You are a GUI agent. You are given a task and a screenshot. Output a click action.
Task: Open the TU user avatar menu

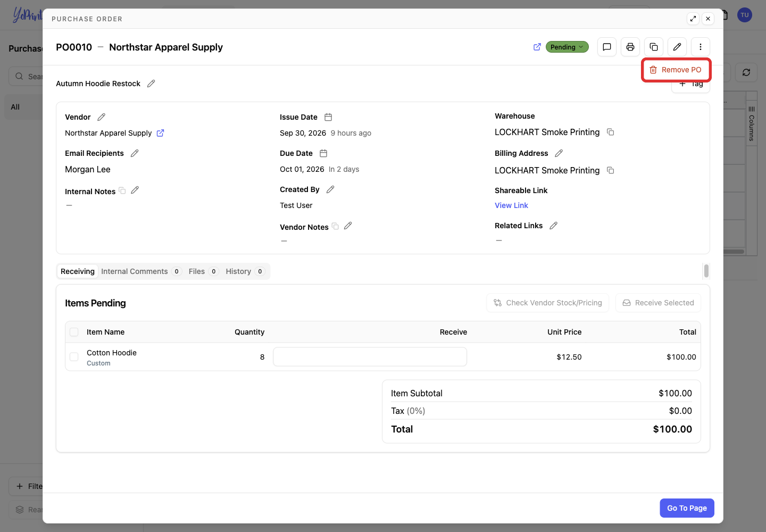tap(745, 15)
